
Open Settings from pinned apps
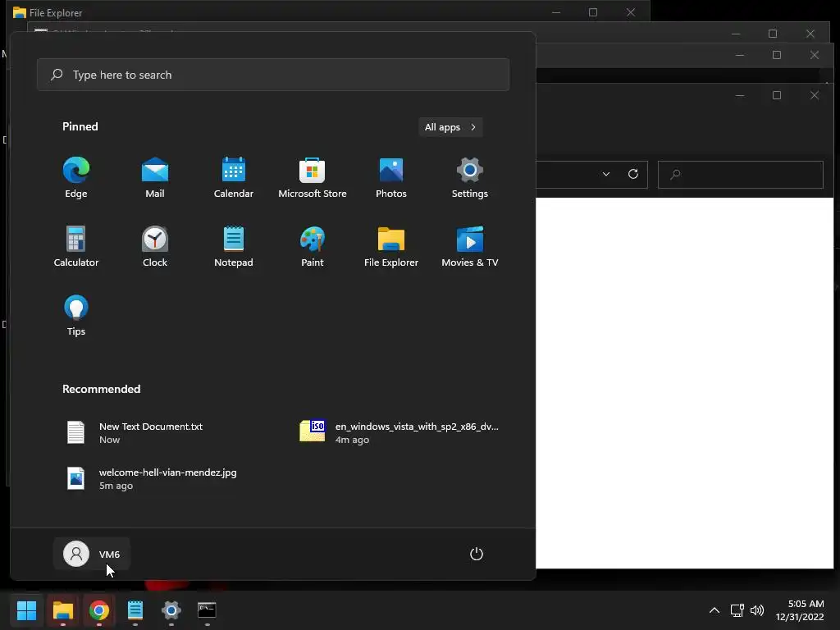click(x=470, y=178)
